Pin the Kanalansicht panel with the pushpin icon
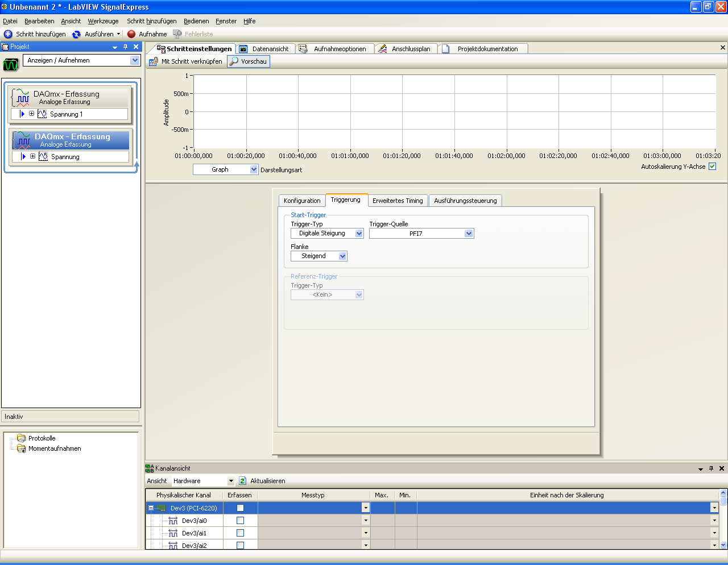Screen dimensions: 728x565 711,468
